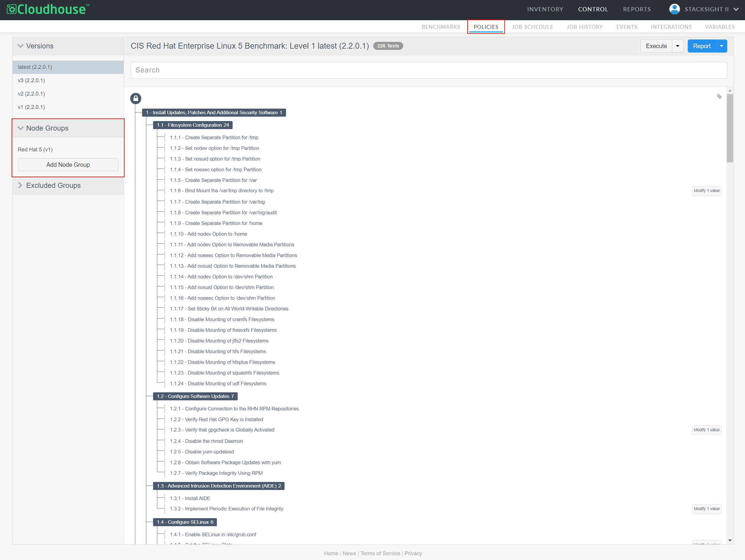This screenshot has height=560, width=745.
Task: Select test 1.1.1 Create Separate Partition for /tmp
Action: (x=214, y=137)
